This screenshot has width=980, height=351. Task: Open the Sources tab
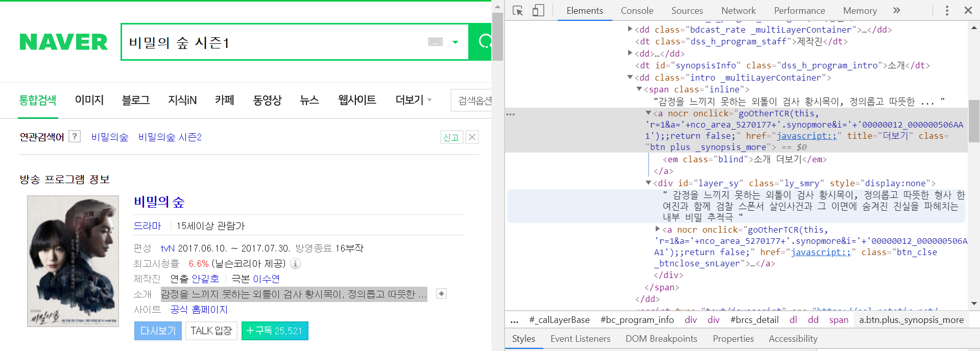[x=687, y=11]
